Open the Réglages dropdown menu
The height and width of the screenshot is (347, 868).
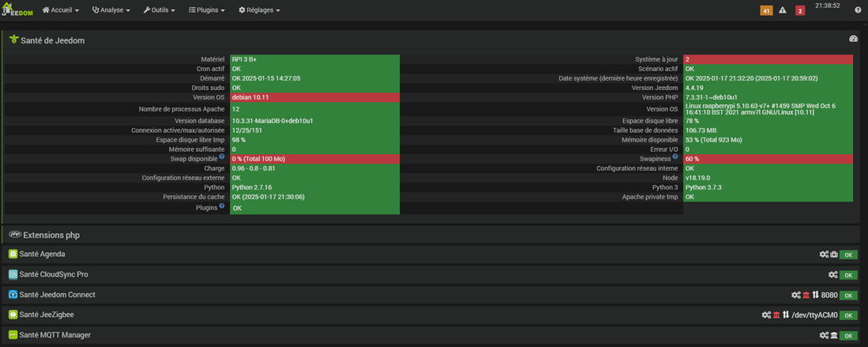pos(259,10)
